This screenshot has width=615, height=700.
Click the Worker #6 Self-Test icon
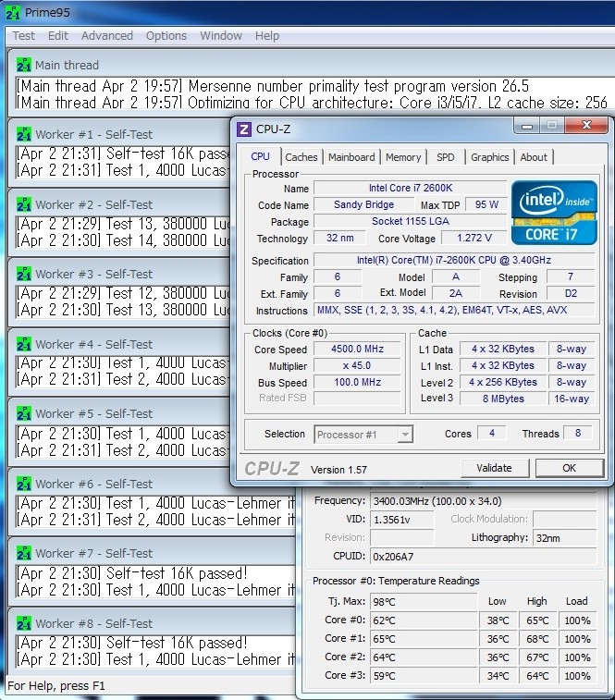coord(24,484)
